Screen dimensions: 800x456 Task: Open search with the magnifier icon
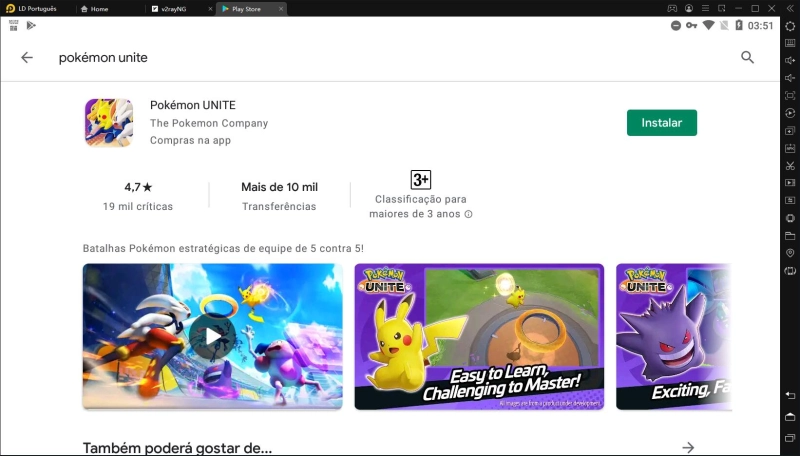(747, 58)
